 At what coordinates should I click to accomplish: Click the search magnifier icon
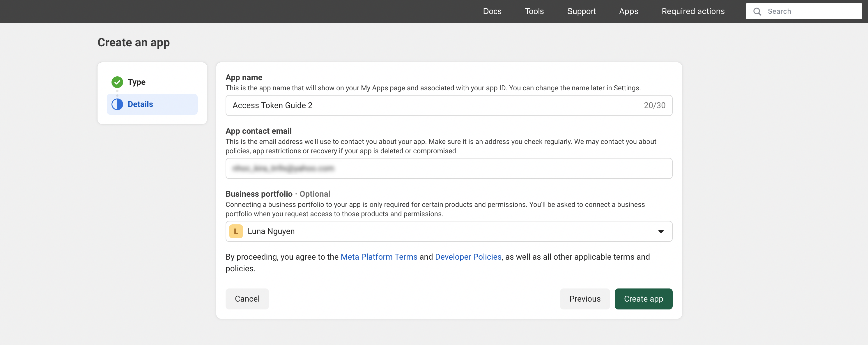(x=757, y=11)
